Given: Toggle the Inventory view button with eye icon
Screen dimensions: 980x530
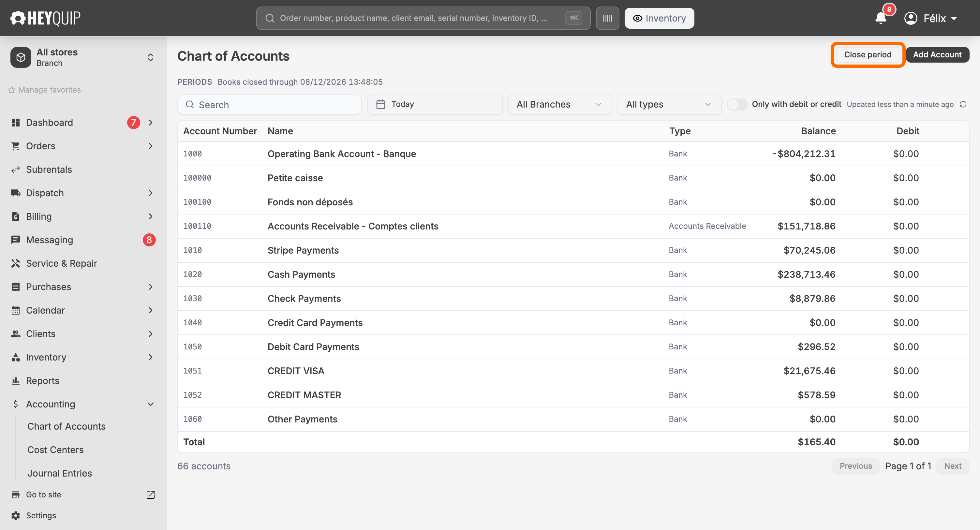Looking at the screenshot, I should [x=659, y=18].
